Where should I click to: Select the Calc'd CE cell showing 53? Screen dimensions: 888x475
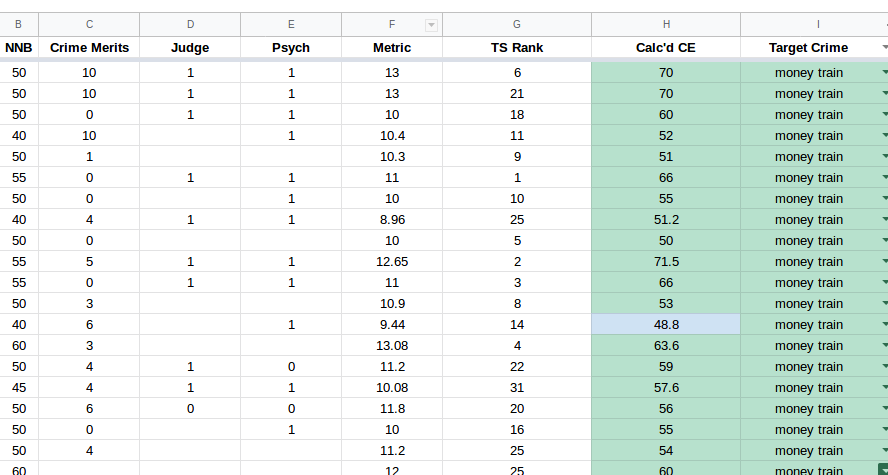click(666, 303)
